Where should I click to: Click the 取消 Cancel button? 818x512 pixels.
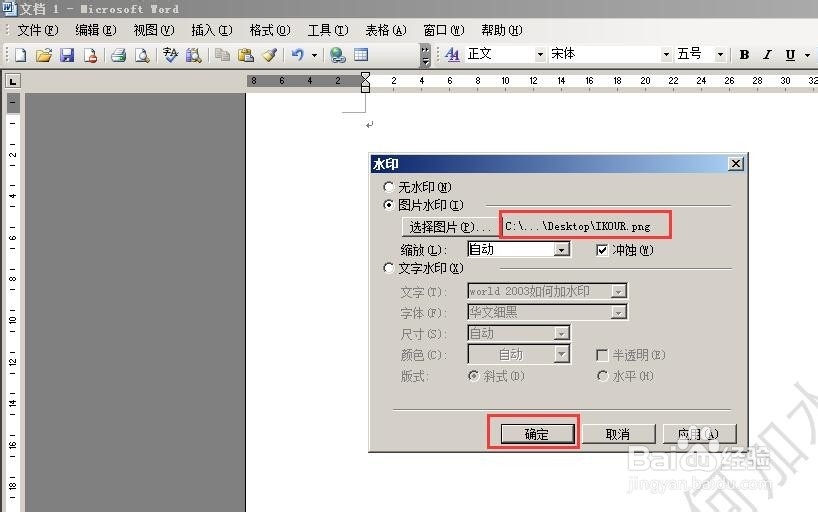click(618, 434)
